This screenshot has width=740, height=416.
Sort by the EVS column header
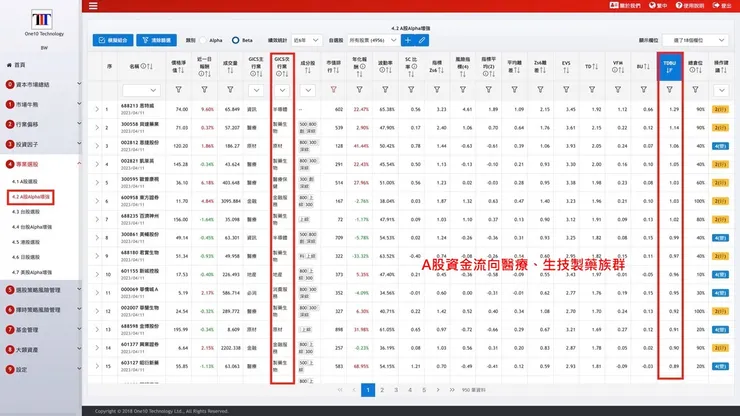(x=566, y=67)
